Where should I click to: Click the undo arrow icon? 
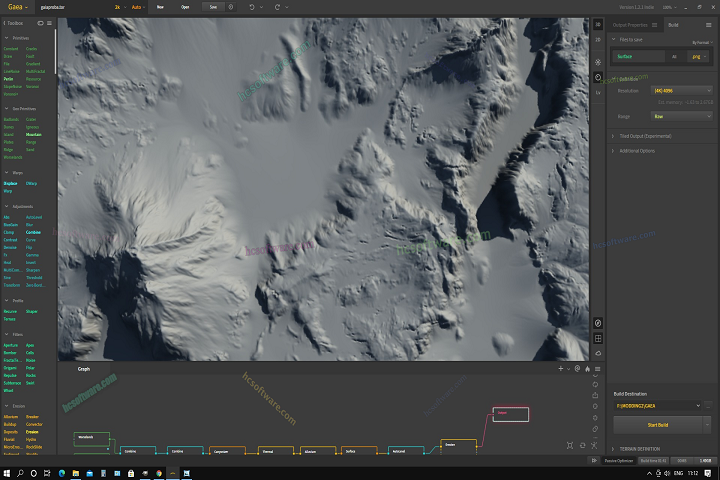click(252, 6)
